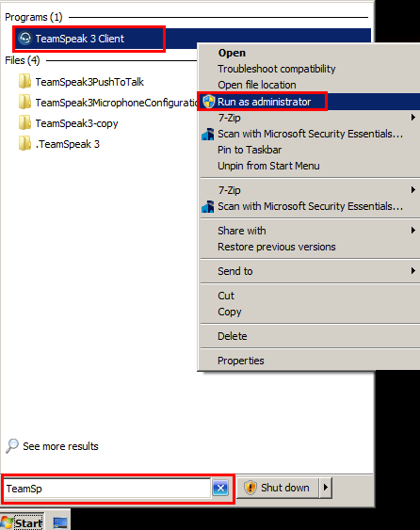Click the Windows Start button
This screenshot has height=530, width=420.
pos(23,522)
